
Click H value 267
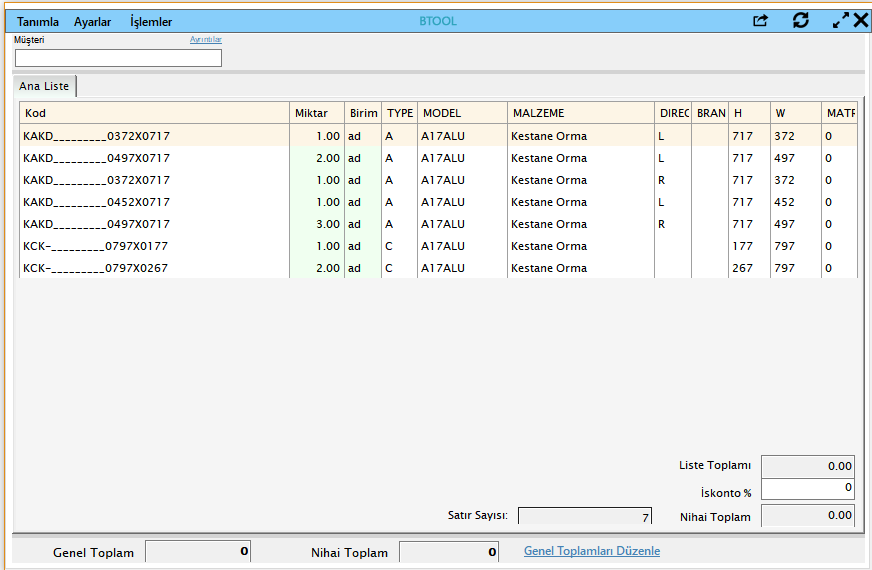coord(749,267)
